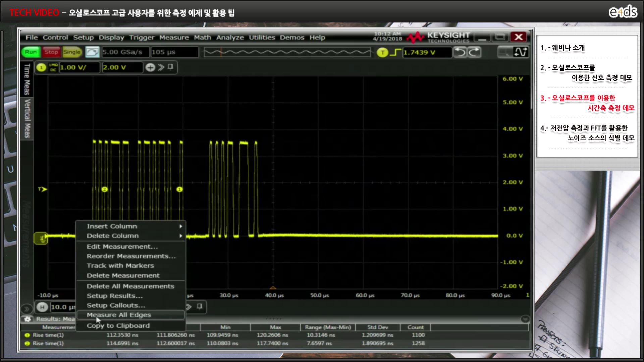This screenshot has height=362, width=644.
Task: Open the results settings gear icon
Action: pos(28,319)
